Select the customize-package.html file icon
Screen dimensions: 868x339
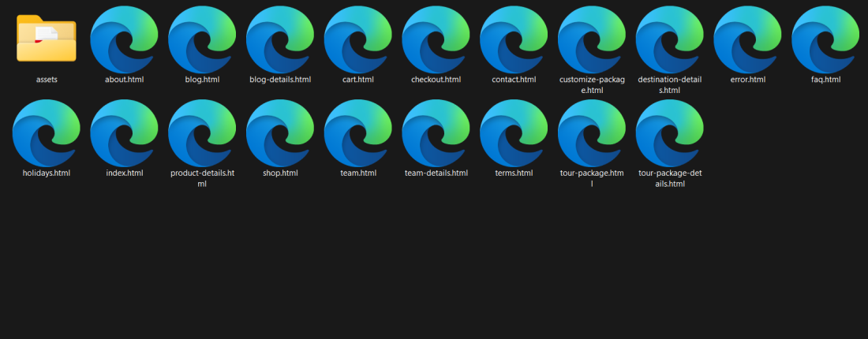click(x=592, y=40)
